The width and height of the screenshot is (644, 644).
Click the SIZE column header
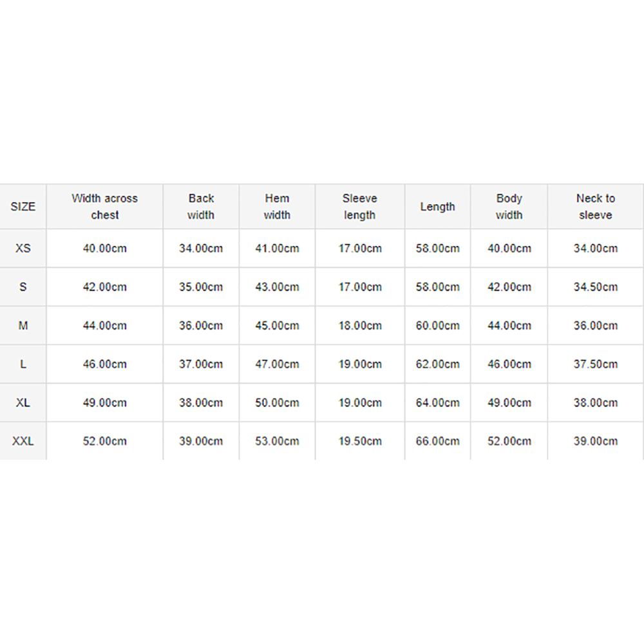click(23, 207)
